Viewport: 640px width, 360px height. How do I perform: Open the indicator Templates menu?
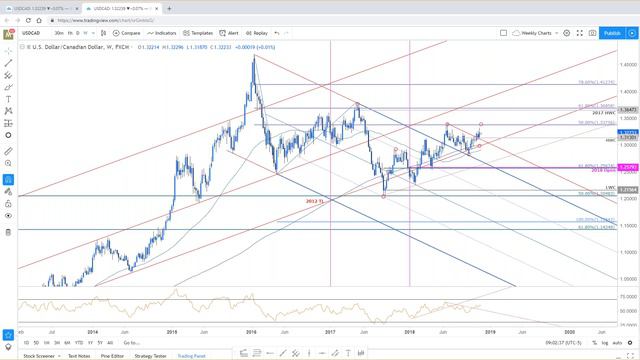coord(198,33)
